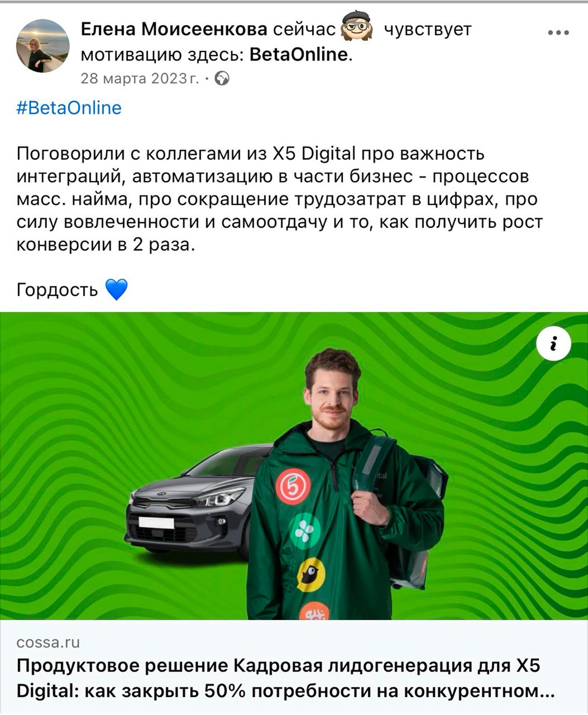This screenshot has height=715, width=588.
Task: Click the word Гордость in the post
Action: 58,290
